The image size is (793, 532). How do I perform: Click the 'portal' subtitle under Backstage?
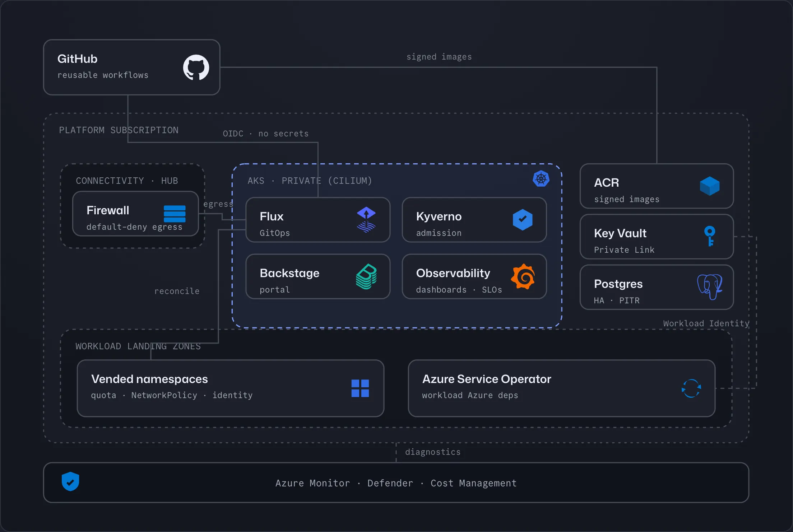pos(275,290)
